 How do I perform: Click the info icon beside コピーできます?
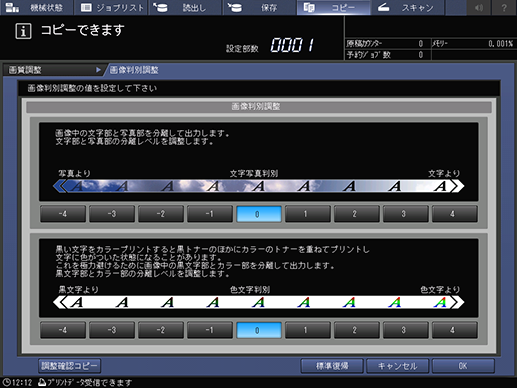click(23, 31)
